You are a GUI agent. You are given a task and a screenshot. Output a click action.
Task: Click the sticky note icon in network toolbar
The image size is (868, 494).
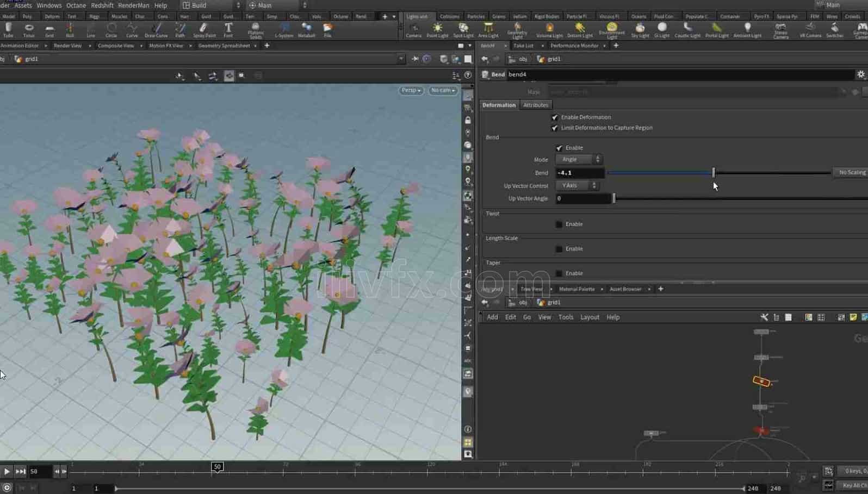click(x=853, y=317)
